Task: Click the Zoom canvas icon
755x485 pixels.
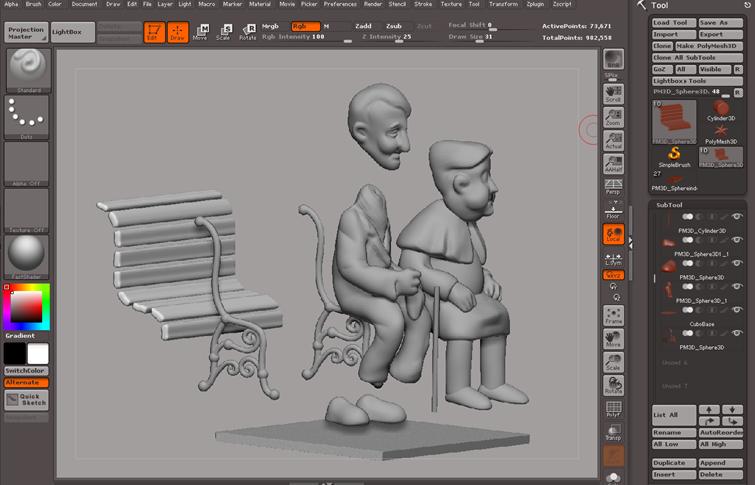Action: [613, 117]
